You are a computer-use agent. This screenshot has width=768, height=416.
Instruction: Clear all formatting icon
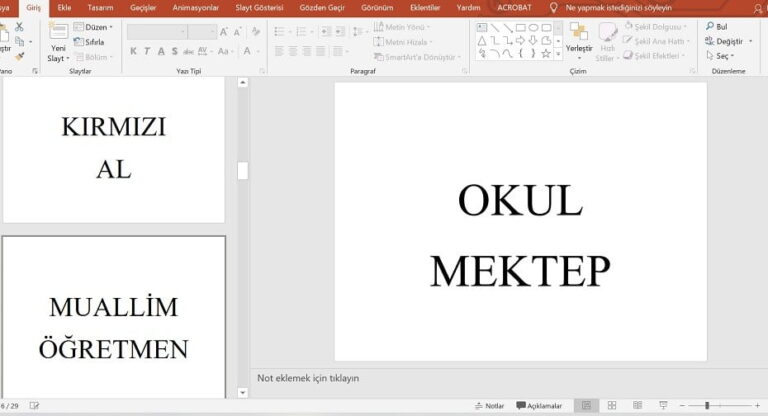[x=256, y=32]
